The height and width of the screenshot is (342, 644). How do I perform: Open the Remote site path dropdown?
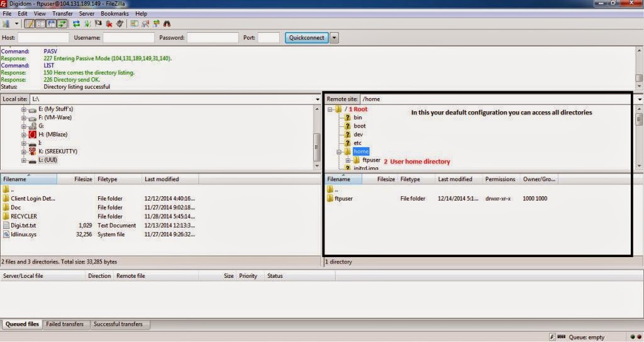640,99
